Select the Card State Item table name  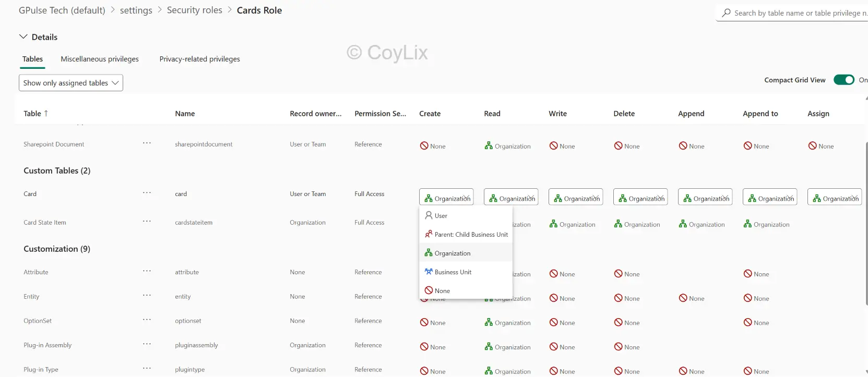click(x=45, y=222)
